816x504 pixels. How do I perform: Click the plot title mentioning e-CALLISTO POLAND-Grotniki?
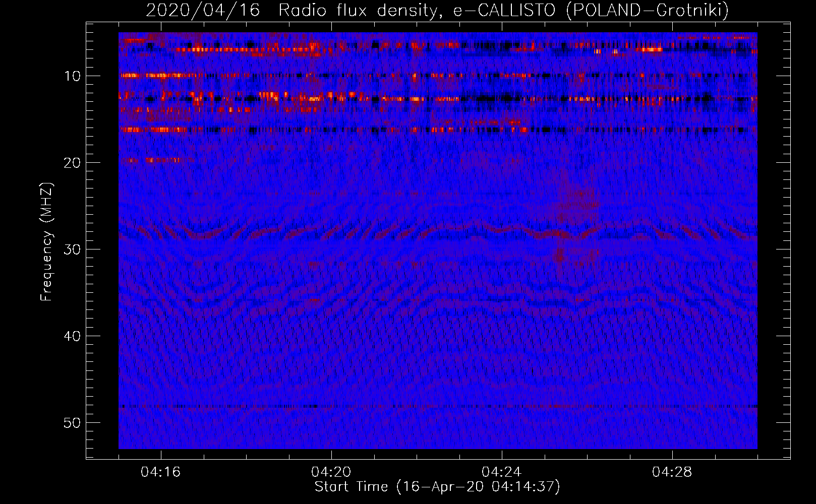(x=437, y=10)
